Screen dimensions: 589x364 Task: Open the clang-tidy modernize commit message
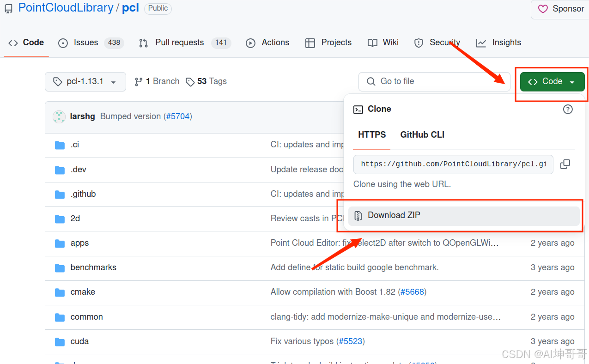click(386, 317)
